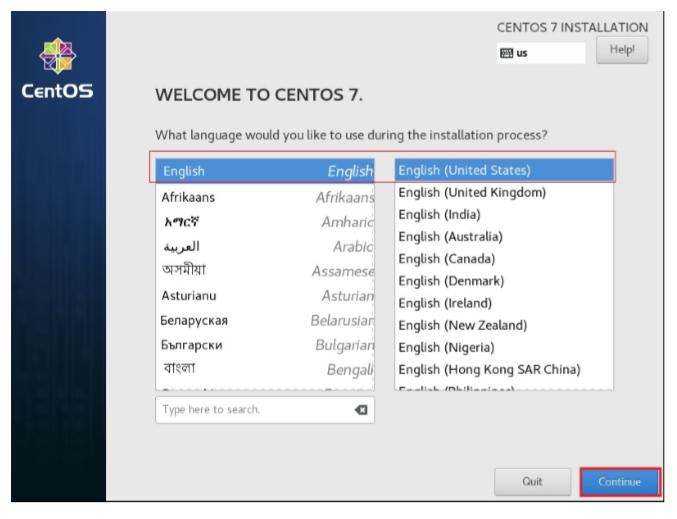The width and height of the screenshot is (677, 519).
Task: Select the Bengali language row
Action: coord(265,370)
